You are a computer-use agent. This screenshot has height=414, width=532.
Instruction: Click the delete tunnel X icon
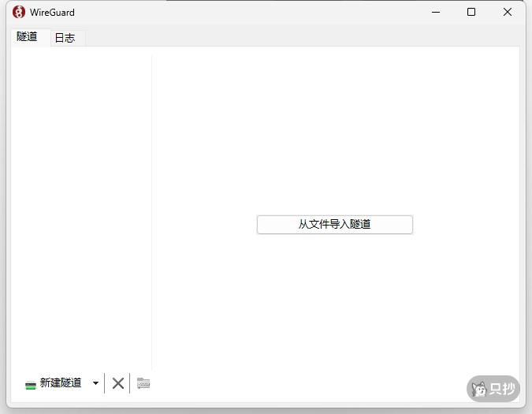tap(117, 383)
